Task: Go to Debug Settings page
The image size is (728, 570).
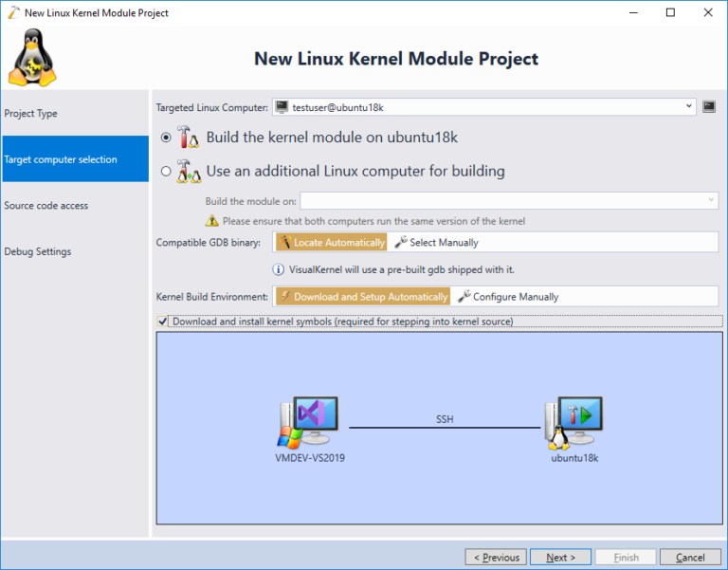Action: click(x=75, y=251)
